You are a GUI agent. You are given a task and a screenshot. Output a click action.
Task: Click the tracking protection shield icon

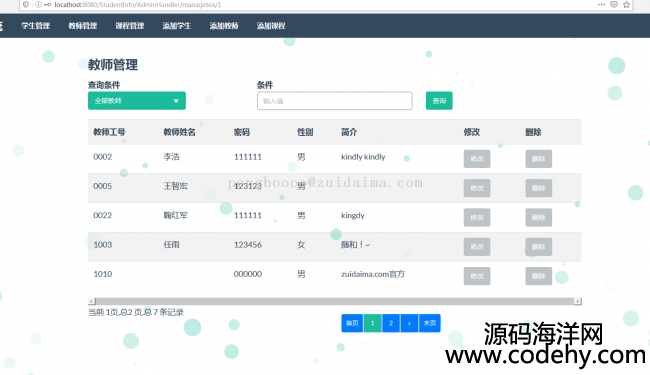pos(26,5)
